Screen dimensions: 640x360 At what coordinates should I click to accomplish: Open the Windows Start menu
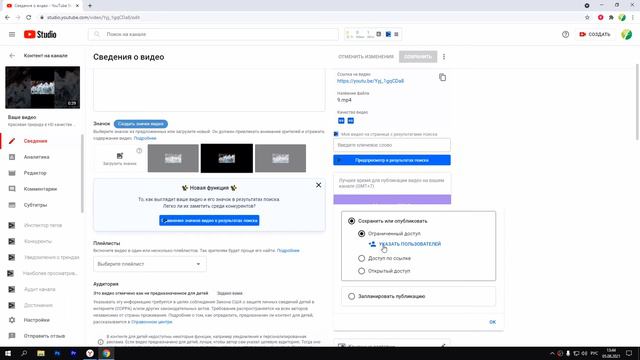pyautogui.click(x=8, y=353)
